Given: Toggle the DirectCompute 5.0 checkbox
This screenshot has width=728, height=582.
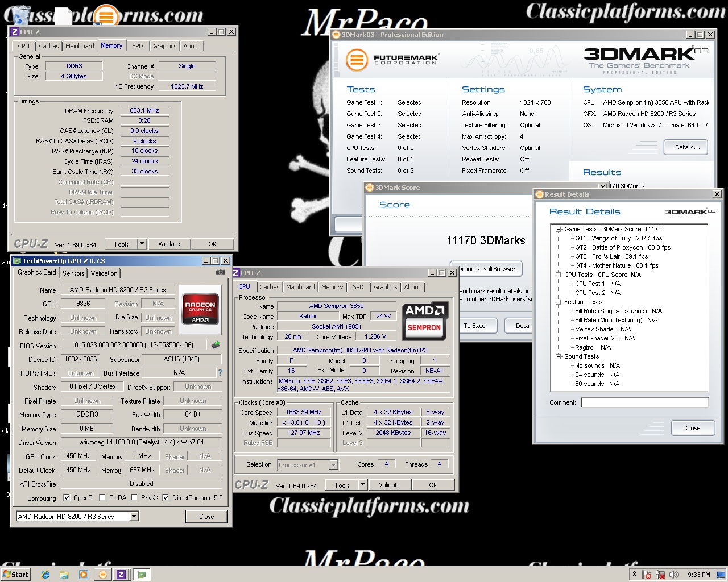Looking at the screenshot, I should [166, 497].
